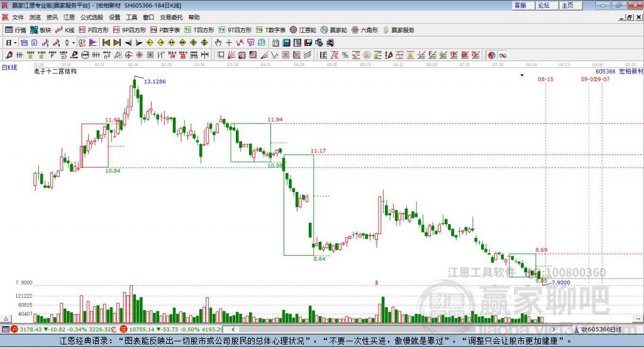Click the 客服 customer service button
This screenshot has height=347, width=644.
[x=523, y=5]
